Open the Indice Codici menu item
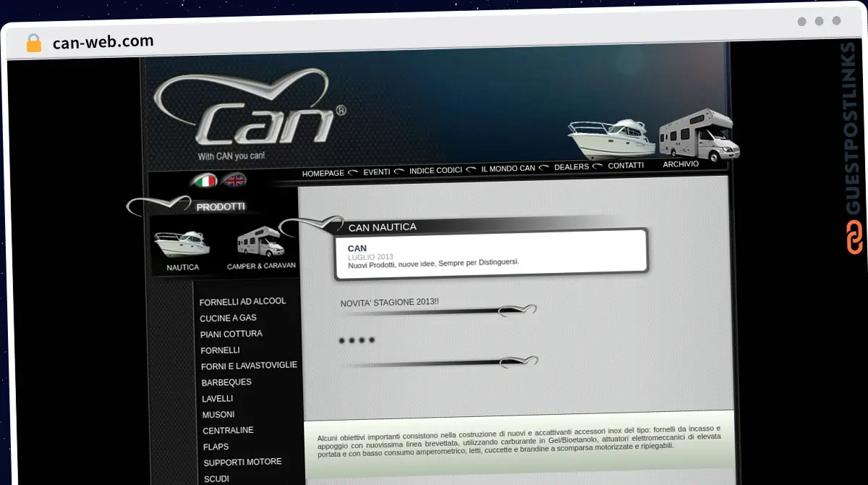The image size is (868, 485). pos(435,171)
